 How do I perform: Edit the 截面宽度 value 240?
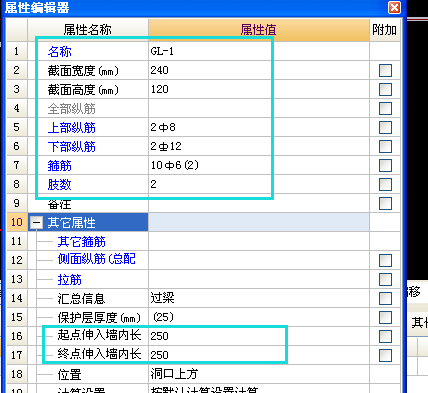(x=259, y=70)
